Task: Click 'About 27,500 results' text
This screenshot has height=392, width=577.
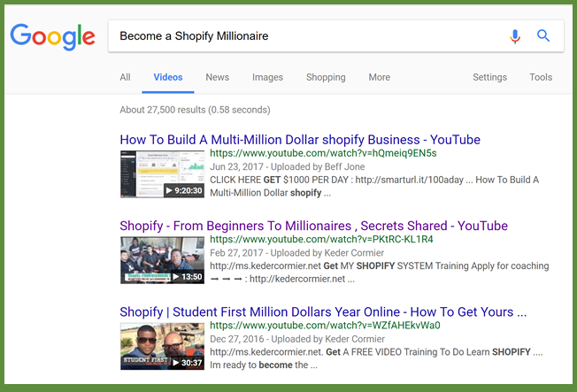Action: [195, 110]
